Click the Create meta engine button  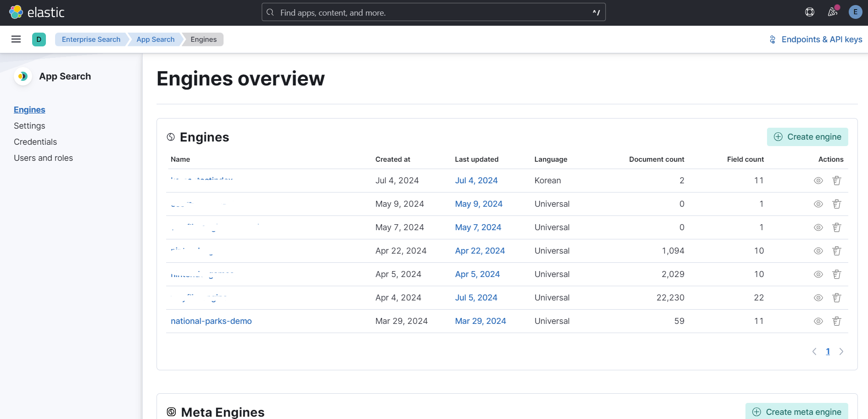[797, 412]
